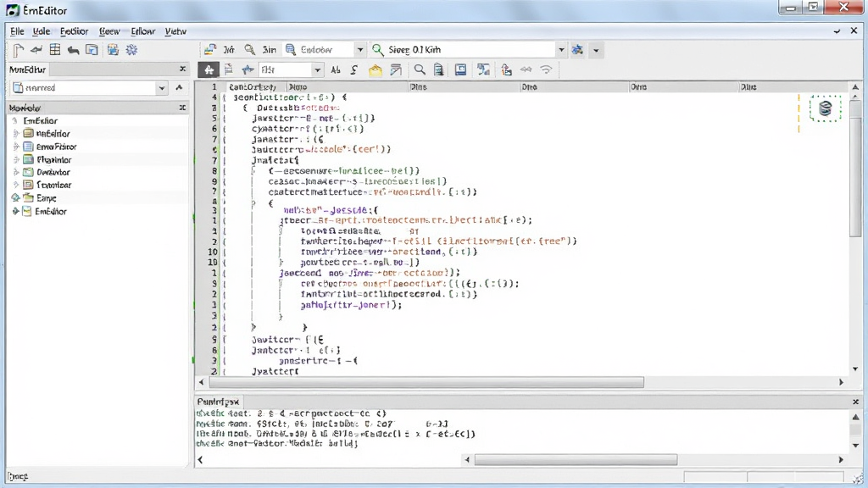868x488 pixels.
Task: Open the search field history dropdown arrow
Action: pyautogui.click(x=561, y=50)
